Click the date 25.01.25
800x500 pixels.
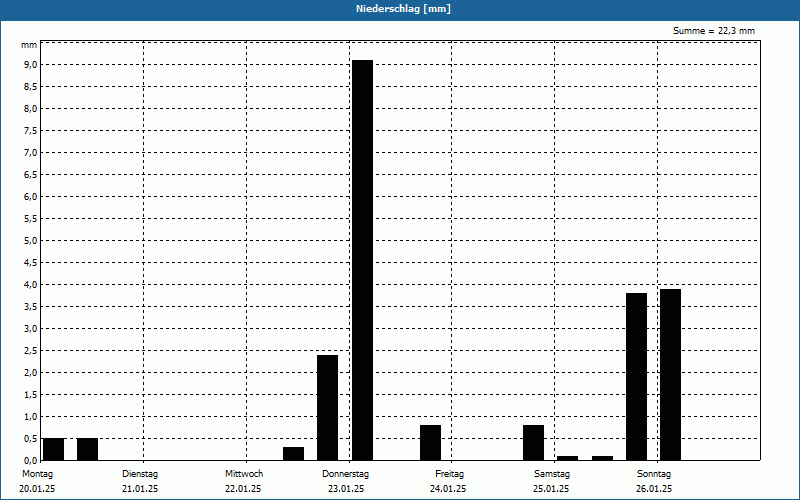tap(551, 489)
